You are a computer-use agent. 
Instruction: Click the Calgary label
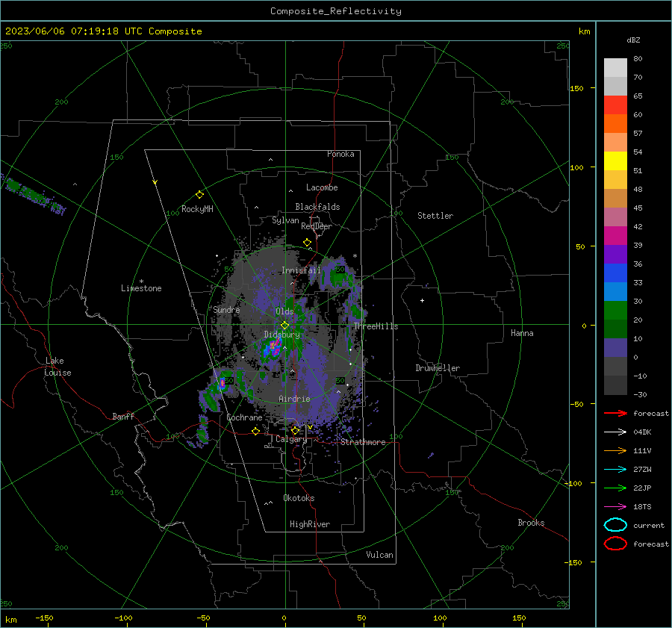291,439
